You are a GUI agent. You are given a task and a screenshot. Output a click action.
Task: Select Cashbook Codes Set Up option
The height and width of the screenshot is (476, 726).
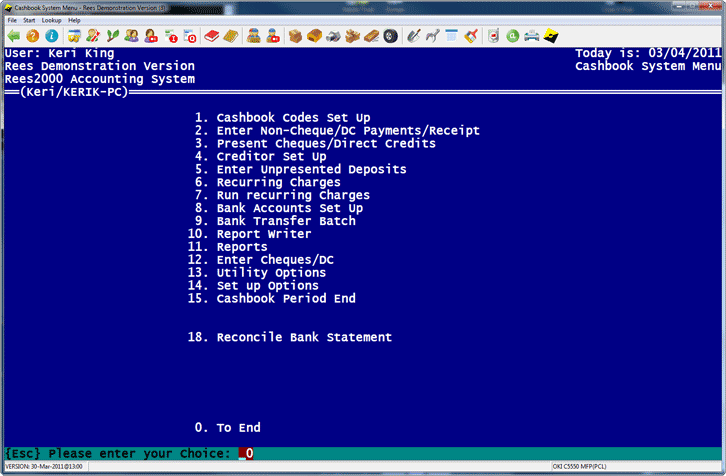point(292,118)
